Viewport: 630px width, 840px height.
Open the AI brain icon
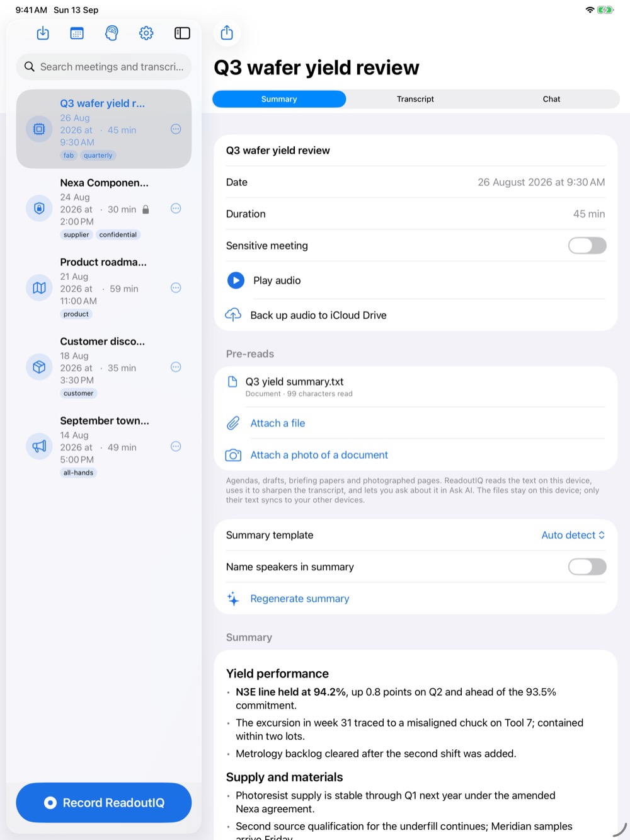pos(112,33)
